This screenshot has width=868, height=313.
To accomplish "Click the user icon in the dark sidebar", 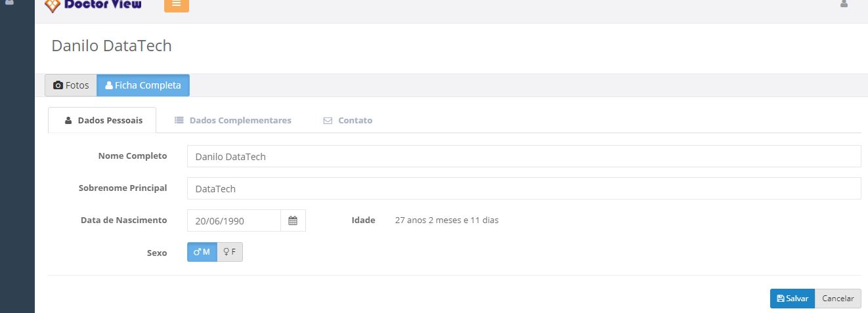I will pyautogui.click(x=10, y=3).
